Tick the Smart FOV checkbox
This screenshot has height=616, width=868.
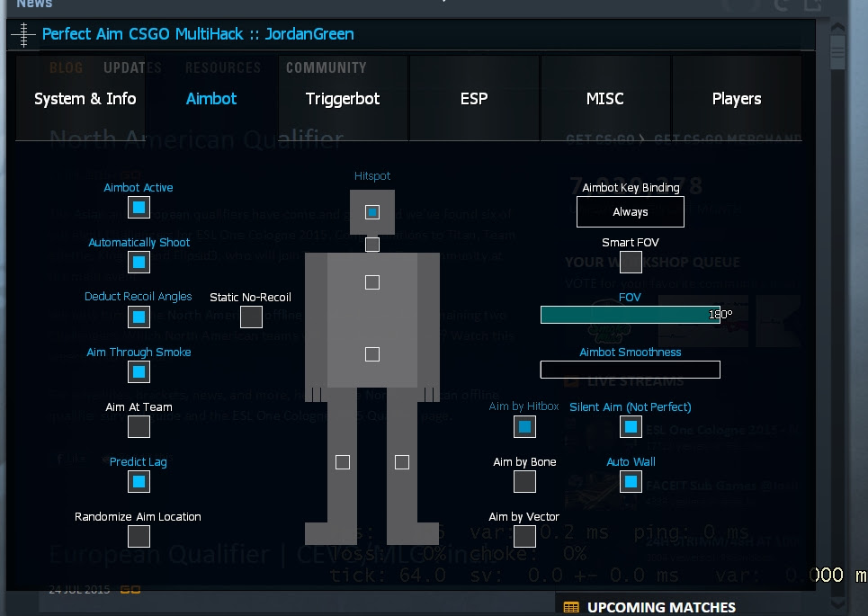631,263
